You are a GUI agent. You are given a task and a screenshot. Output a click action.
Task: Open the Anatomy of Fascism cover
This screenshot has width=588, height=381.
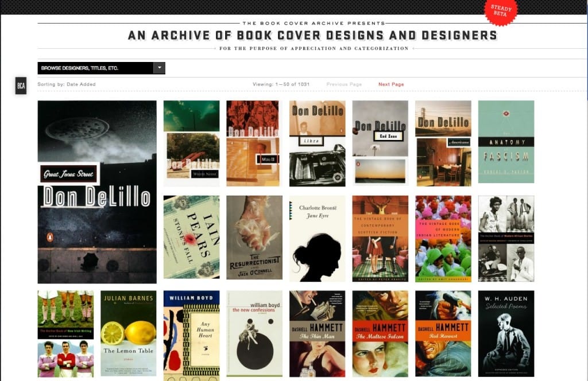pyautogui.click(x=506, y=142)
